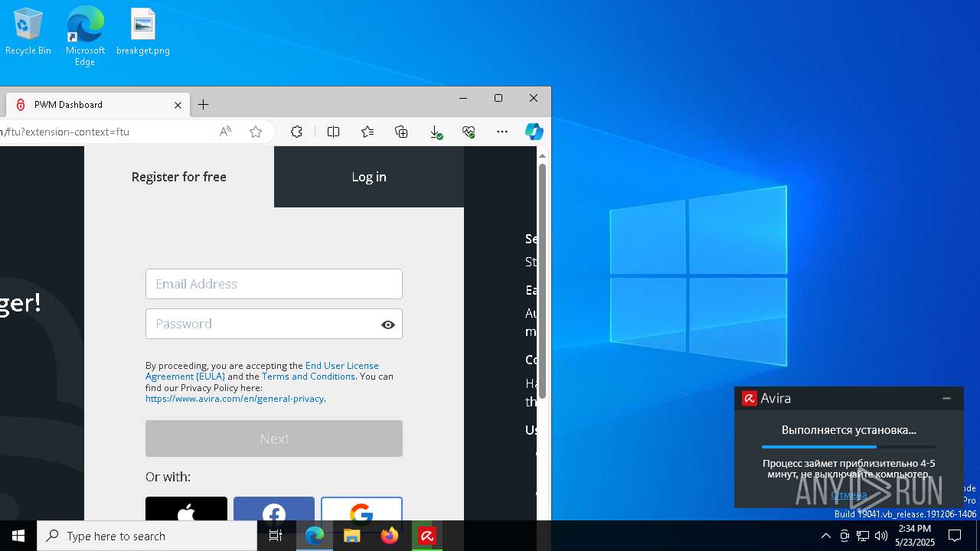Minimize the Avira installer window
The height and width of the screenshot is (551, 980).
click(946, 398)
